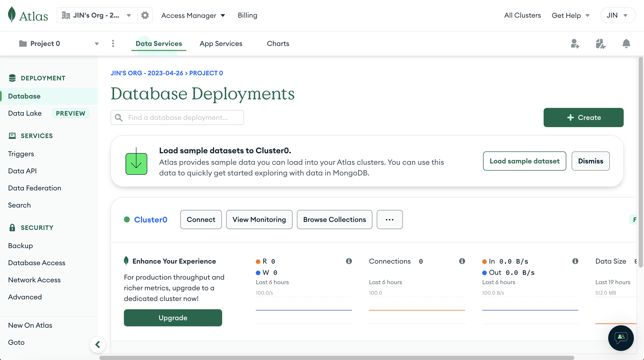Select Database in the sidebar
This screenshot has height=360, width=644.
coord(49,96)
